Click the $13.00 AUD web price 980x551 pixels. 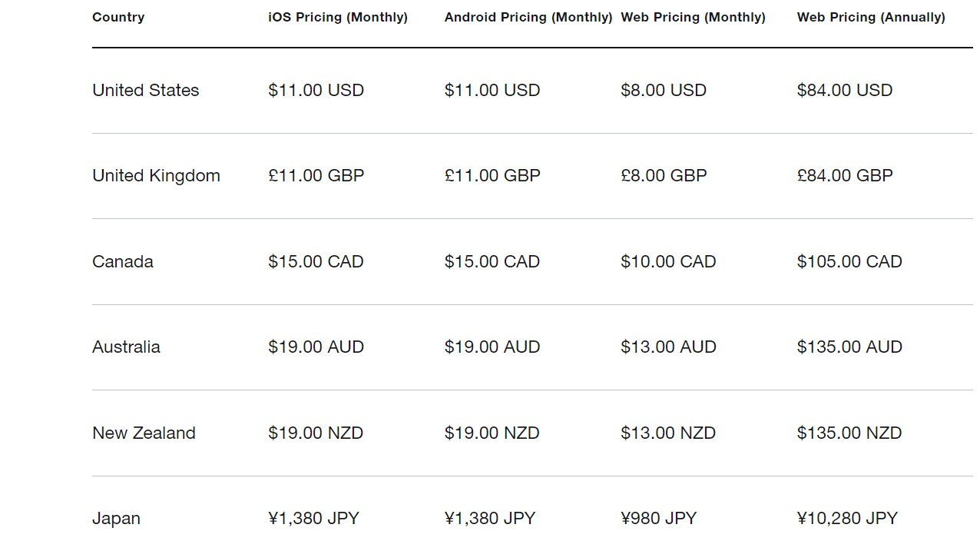tap(668, 347)
